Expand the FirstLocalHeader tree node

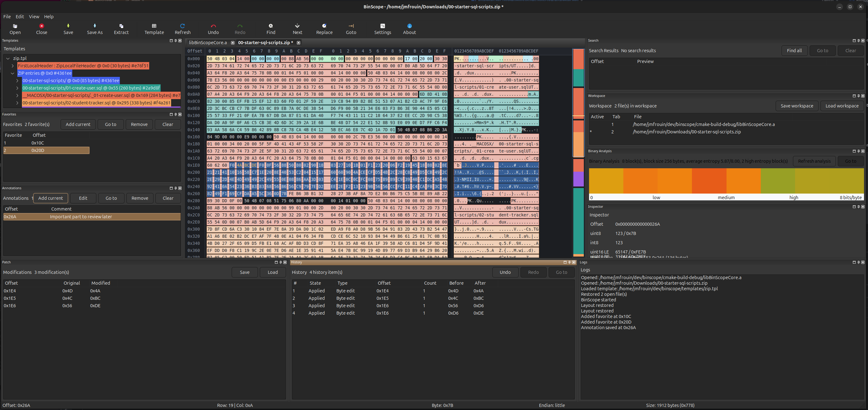[x=12, y=66]
